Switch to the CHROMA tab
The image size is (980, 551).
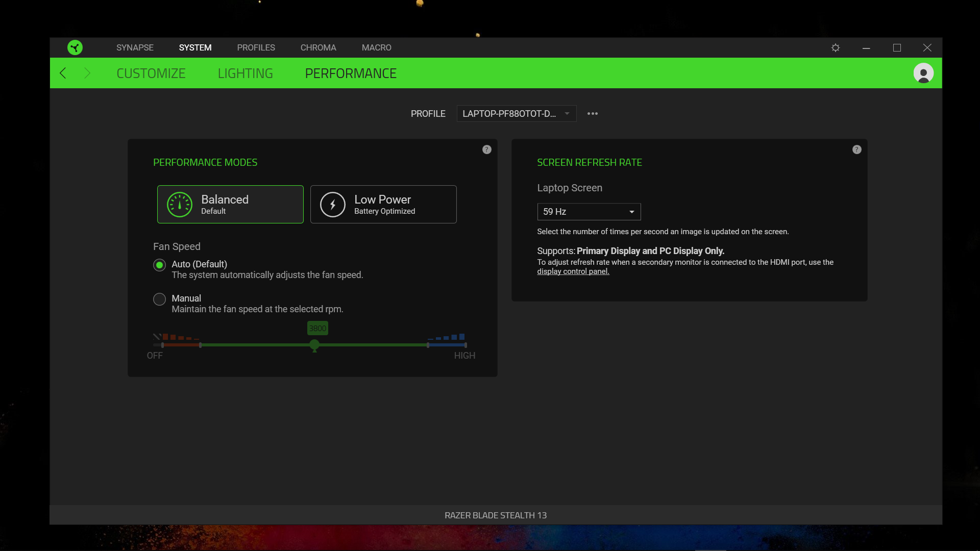click(318, 47)
